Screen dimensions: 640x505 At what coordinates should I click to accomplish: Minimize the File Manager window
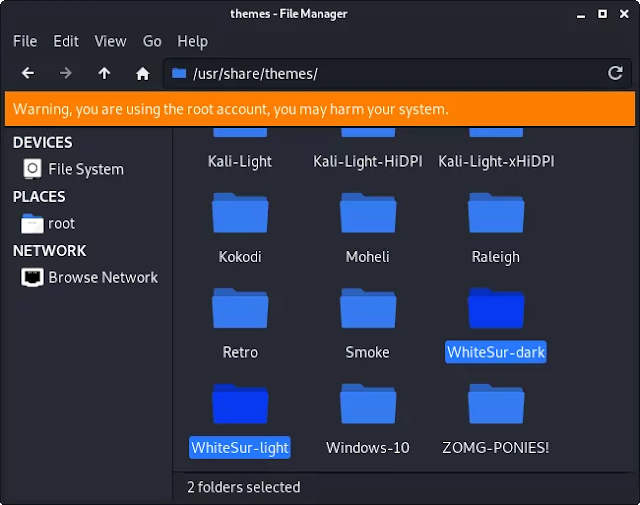pos(581,15)
